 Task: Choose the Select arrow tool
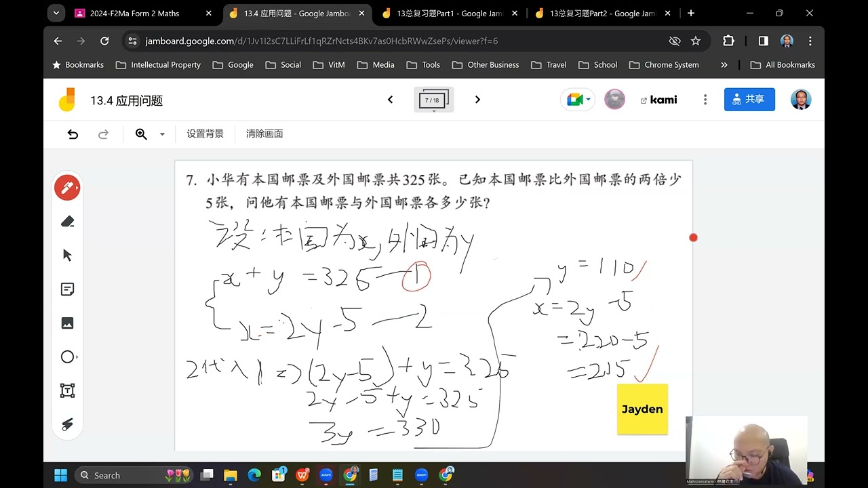(67, 256)
